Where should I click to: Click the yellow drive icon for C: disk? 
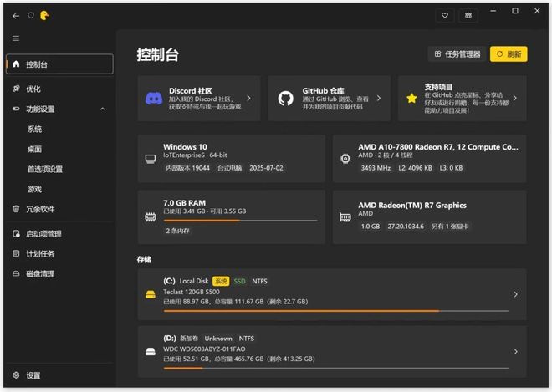pyautogui.click(x=151, y=294)
